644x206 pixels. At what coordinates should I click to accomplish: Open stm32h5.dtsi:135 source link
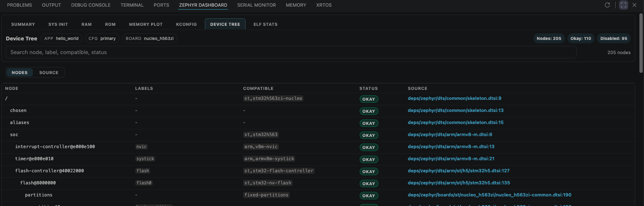[x=459, y=183]
